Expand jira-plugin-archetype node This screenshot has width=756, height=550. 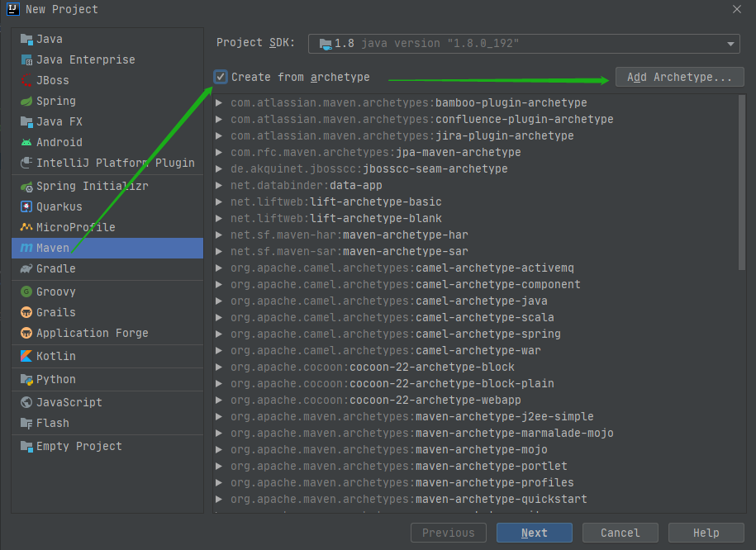click(219, 136)
